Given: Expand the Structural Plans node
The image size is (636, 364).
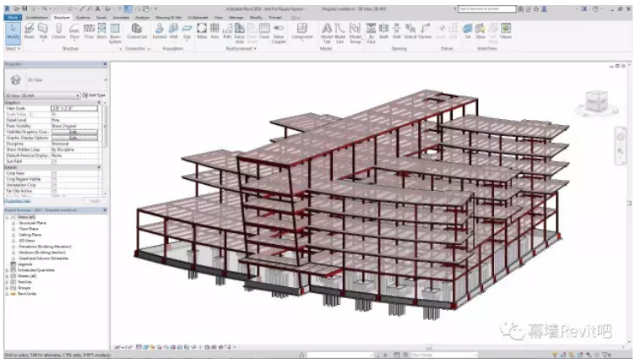Looking at the screenshot, I should click(14, 223).
